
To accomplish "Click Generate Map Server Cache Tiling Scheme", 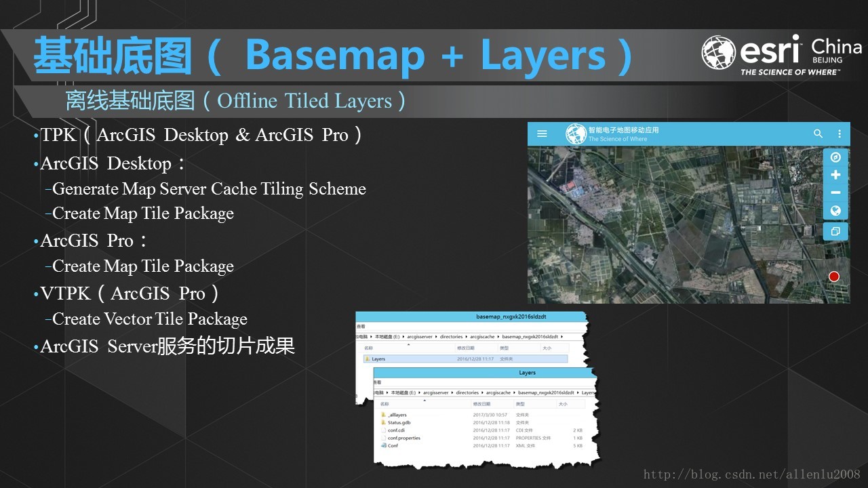I will [x=209, y=188].
